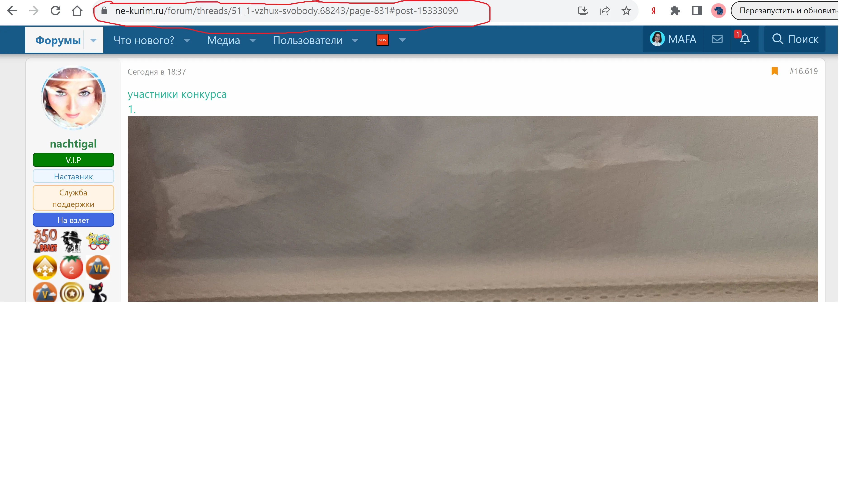
Task: Click the browser download icon
Action: coord(583,10)
